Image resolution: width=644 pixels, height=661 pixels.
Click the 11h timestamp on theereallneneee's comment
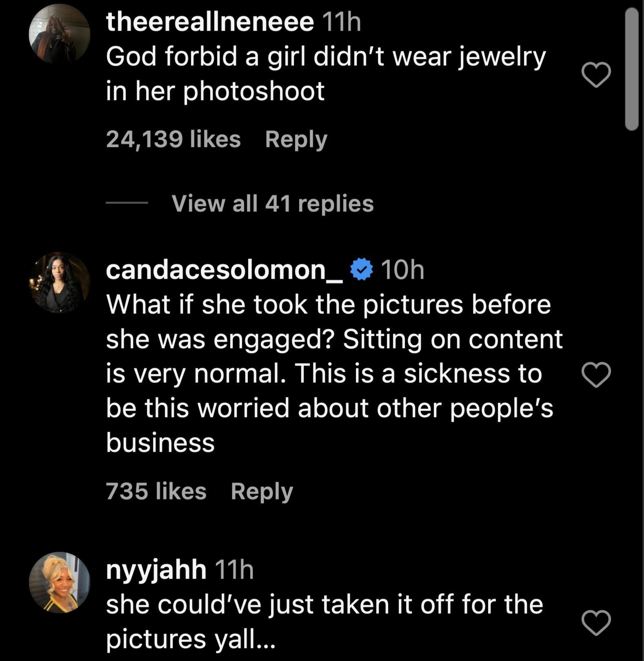[x=342, y=22]
